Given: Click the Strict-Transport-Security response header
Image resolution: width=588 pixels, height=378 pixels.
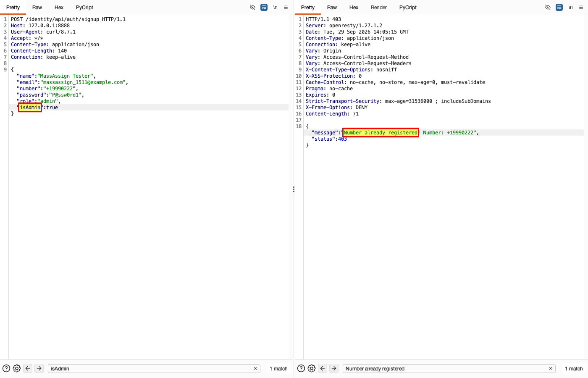Looking at the screenshot, I should 398,101.
